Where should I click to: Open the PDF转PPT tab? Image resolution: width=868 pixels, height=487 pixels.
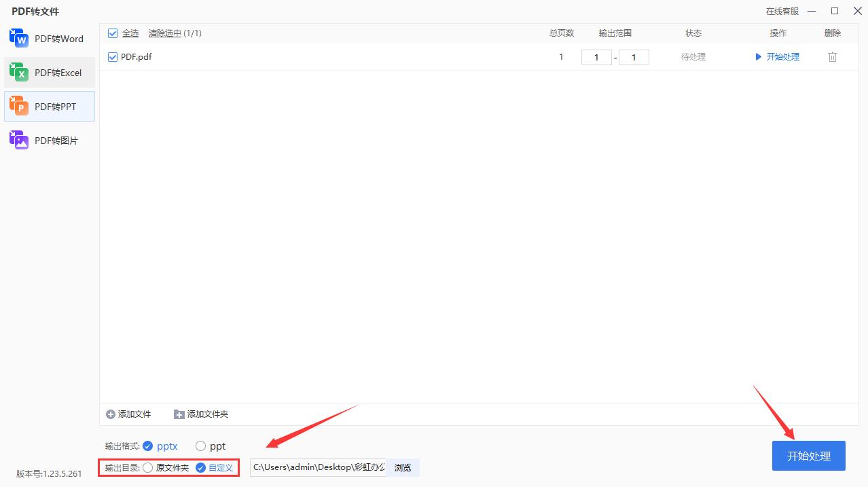pyautogui.click(x=50, y=107)
